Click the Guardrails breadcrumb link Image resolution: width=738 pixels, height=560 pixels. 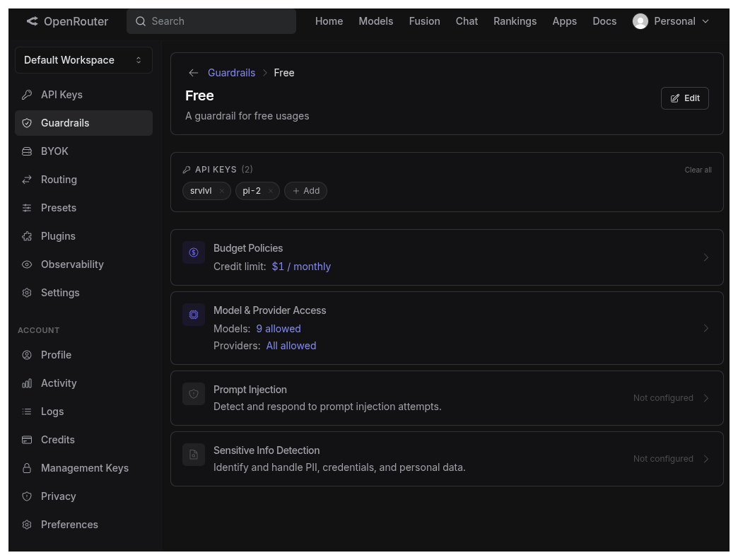pyautogui.click(x=232, y=72)
